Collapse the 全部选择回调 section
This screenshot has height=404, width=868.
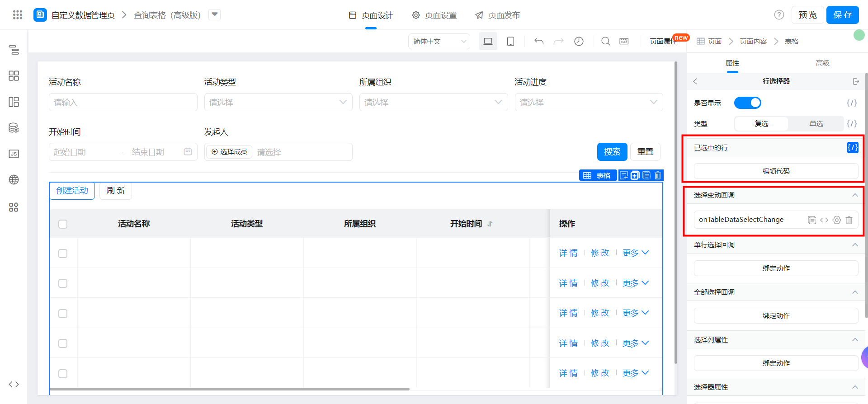[x=855, y=292]
